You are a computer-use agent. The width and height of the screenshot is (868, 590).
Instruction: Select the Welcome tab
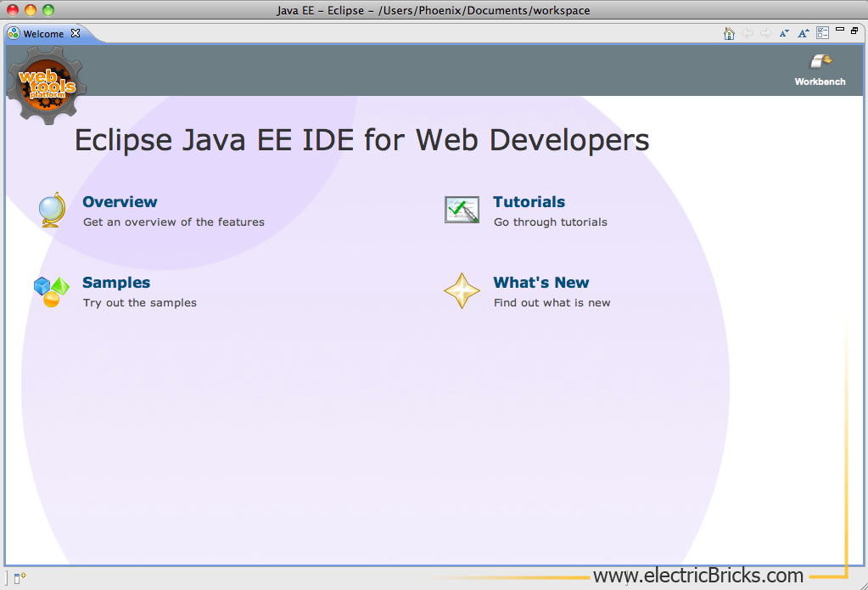42,34
